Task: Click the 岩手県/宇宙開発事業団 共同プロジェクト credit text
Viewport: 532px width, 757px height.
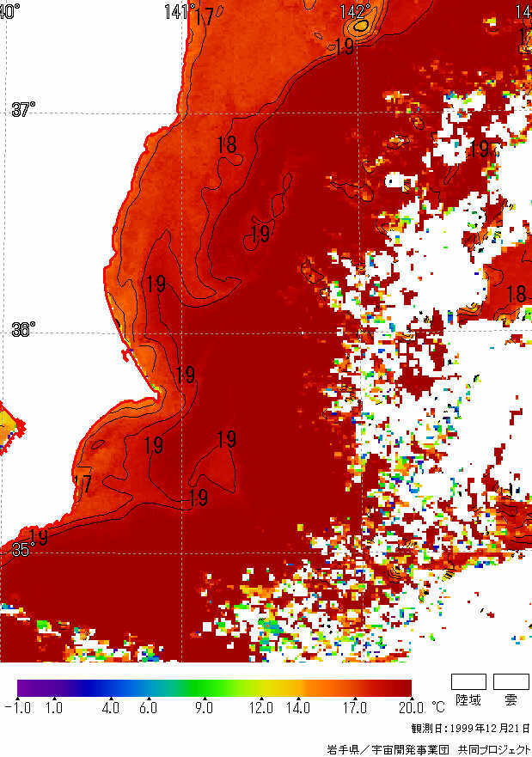Action: pyautogui.click(x=429, y=749)
